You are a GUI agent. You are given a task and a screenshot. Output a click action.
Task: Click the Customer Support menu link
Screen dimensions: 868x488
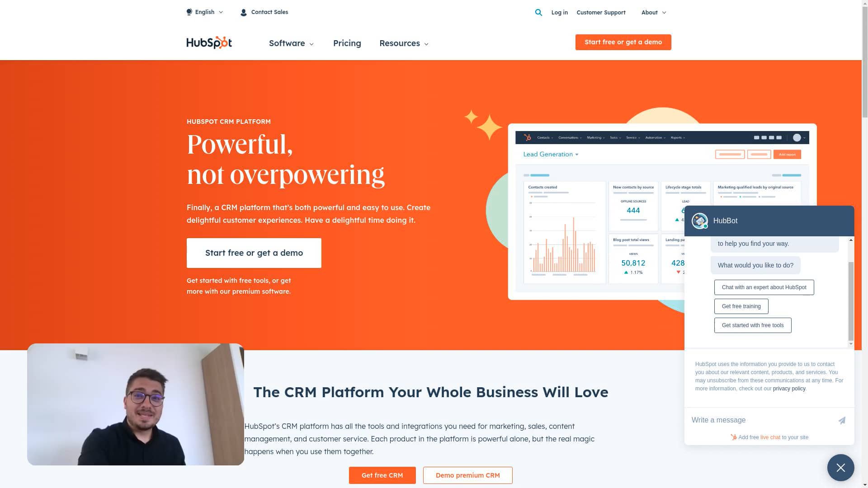pos(600,12)
